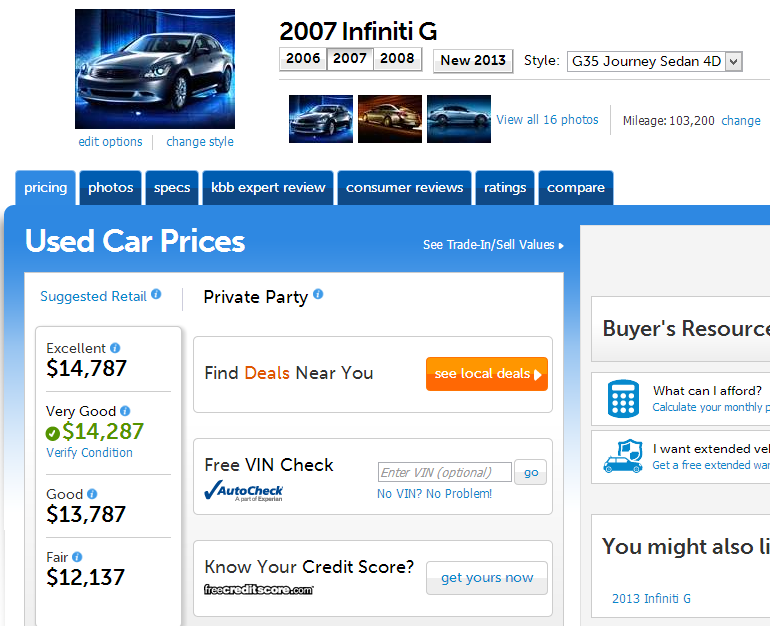Click get yours now credit score button
Screen dimensions: 770x626
click(x=487, y=578)
